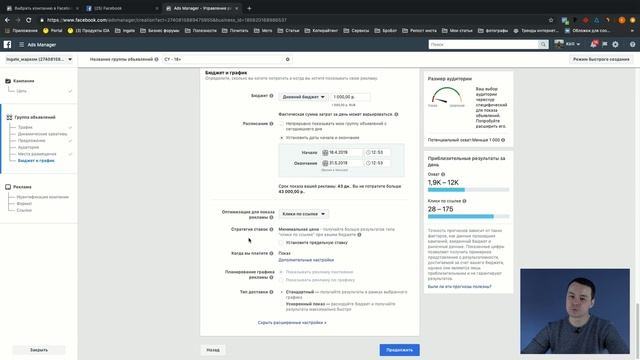This screenshot has width=640, height=360.
Task: Enable the set bid cap checkbox
Action: point(281,242)
